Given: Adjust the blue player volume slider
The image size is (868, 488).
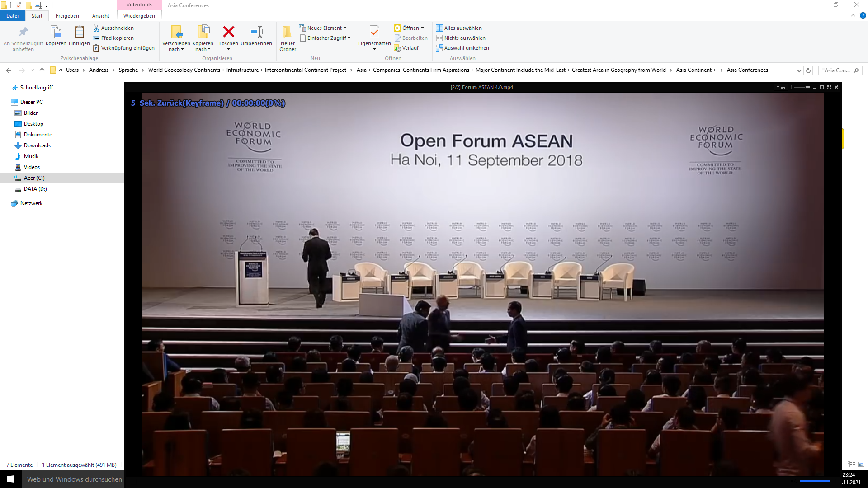Looking at the screenshot, I should (x=815, y=481).
